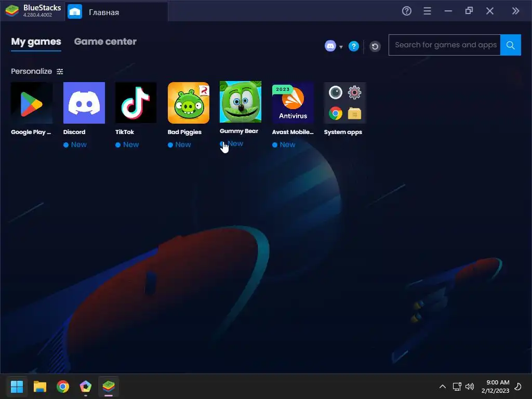Launch the Discord app icon
This screenshot has width=532, height=399.
pyautogui.click(x=84, y=103)
